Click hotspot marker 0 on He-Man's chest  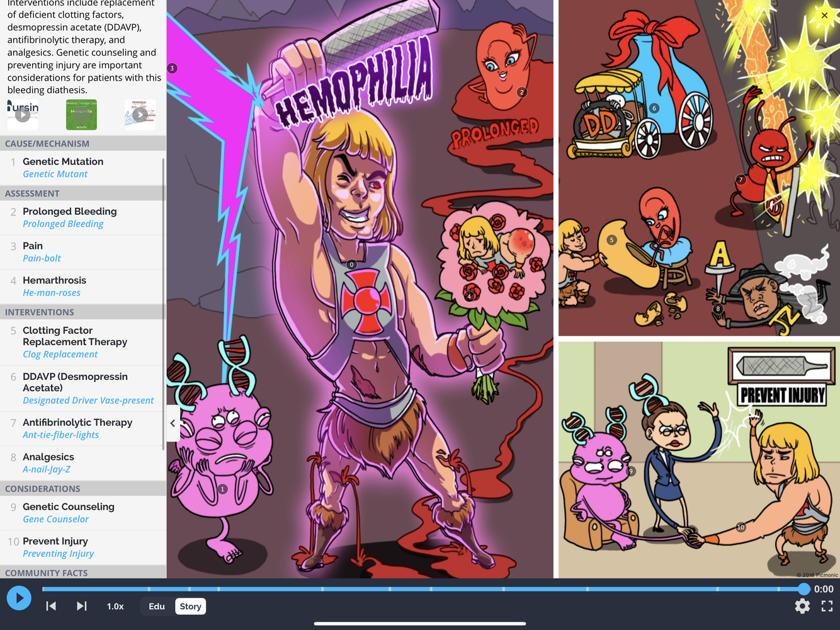(351, 265)
